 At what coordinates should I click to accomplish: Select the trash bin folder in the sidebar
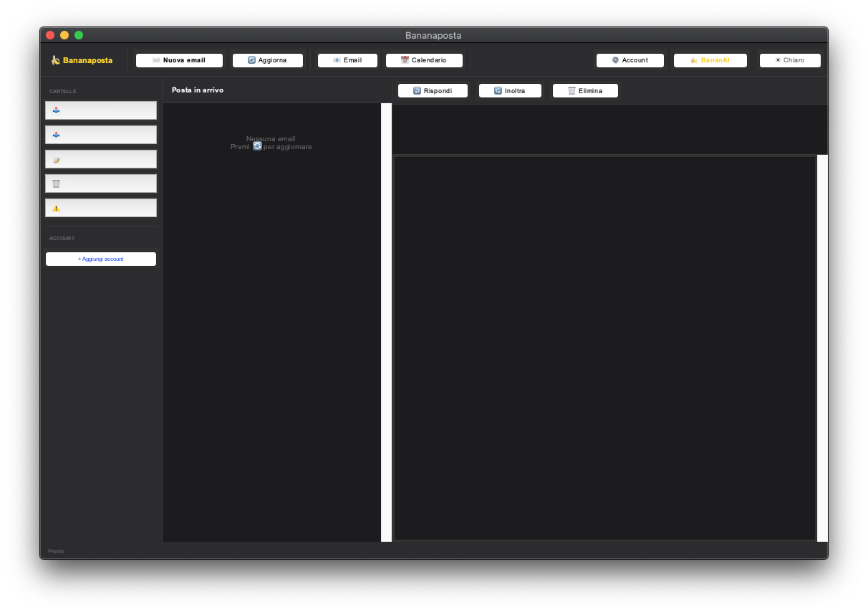pos(101,183)
